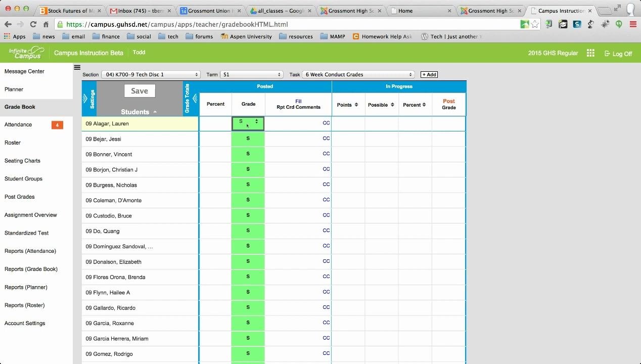Open the app switcher grid icon
Image resolution: width=641 pixels, height=364 pixels.
tap(590, 53)
